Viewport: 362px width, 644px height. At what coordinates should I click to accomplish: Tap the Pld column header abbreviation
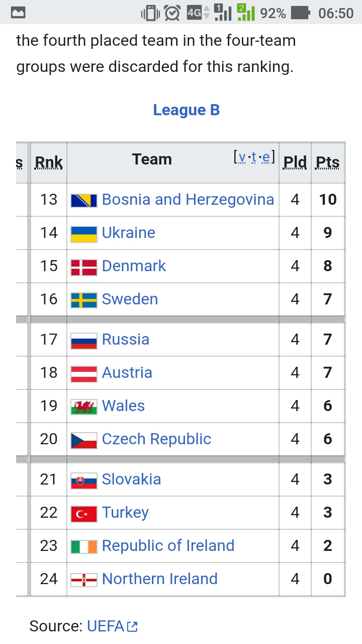click(295, 163)
